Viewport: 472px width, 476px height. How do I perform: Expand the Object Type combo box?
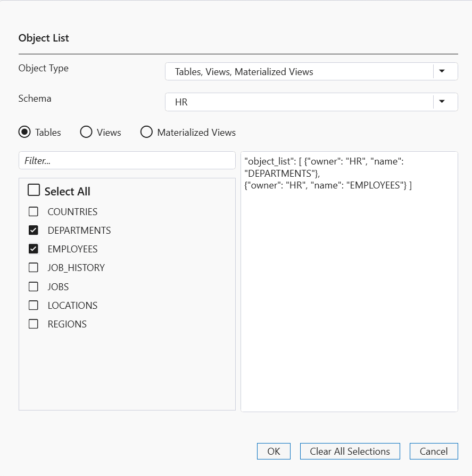(311, 71)
